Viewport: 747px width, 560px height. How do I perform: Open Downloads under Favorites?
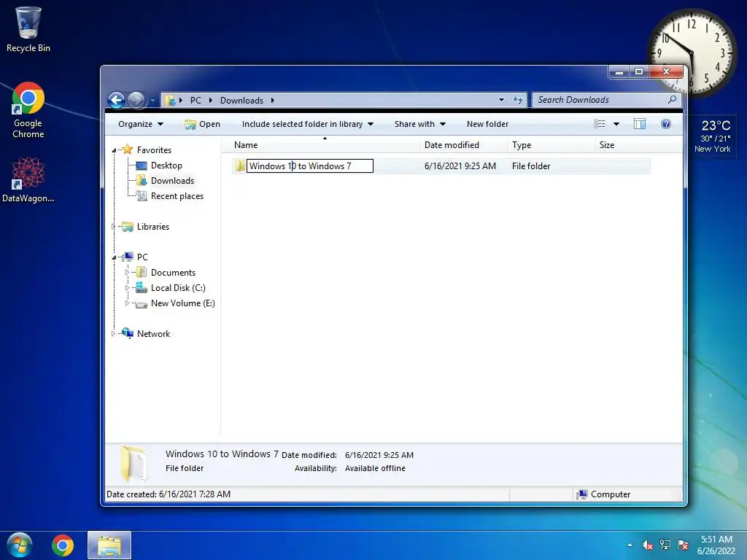[172, 181]
